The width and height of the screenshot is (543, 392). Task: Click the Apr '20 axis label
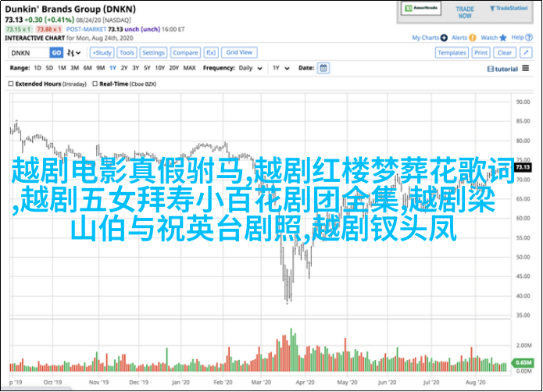[305, 383]
